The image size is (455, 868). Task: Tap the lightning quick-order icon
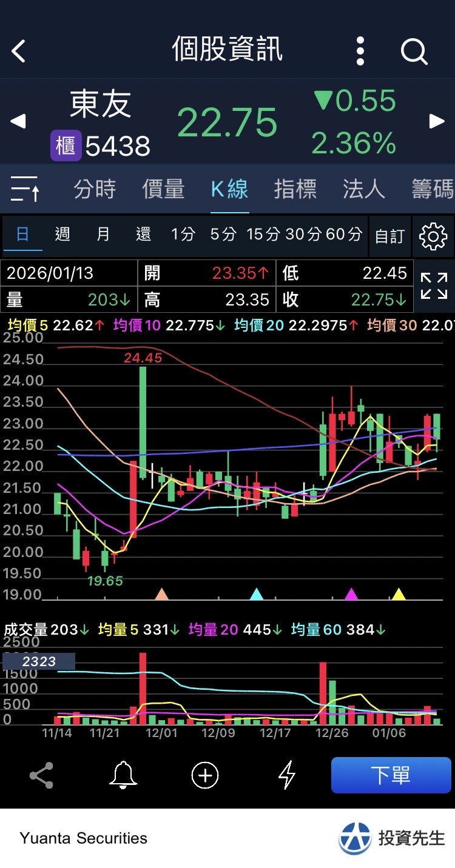(x=286, y=775)
